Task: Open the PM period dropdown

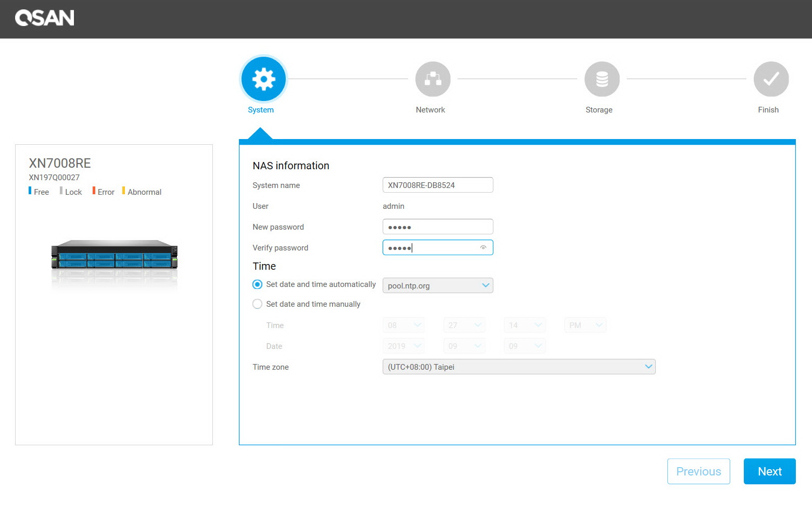Action: (585, 325)
